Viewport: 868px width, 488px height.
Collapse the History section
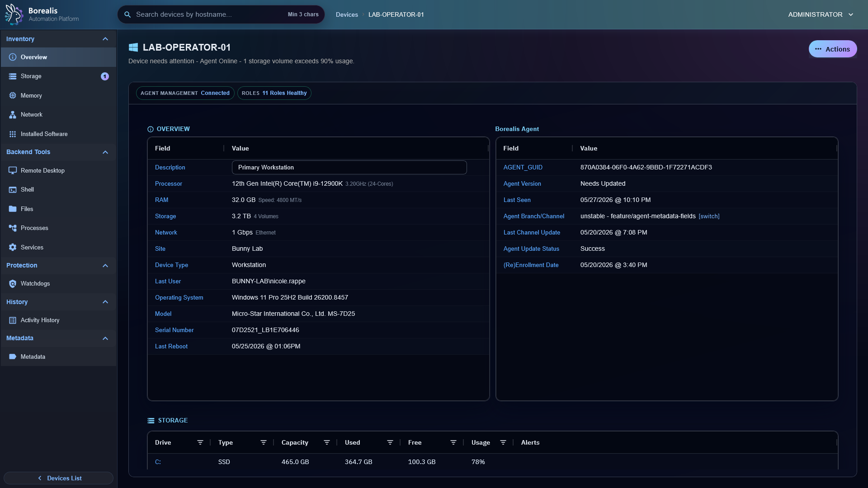[x=105, y=302]
